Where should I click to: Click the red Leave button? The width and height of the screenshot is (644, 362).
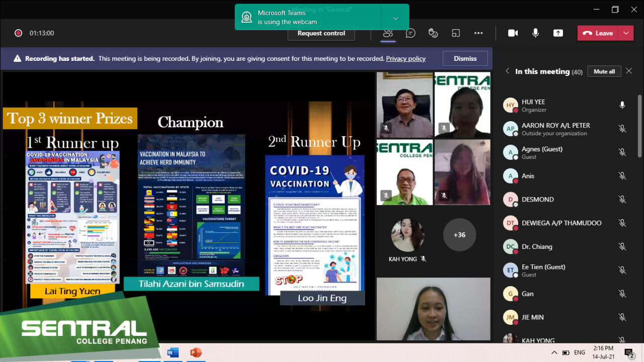click(598, 33)
